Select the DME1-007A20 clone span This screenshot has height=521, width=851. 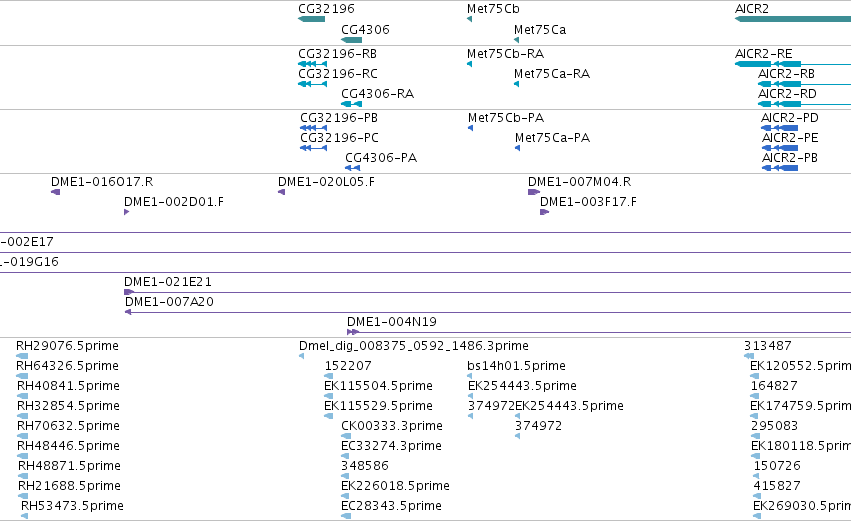pyautogui.click(x=488, y=312)
